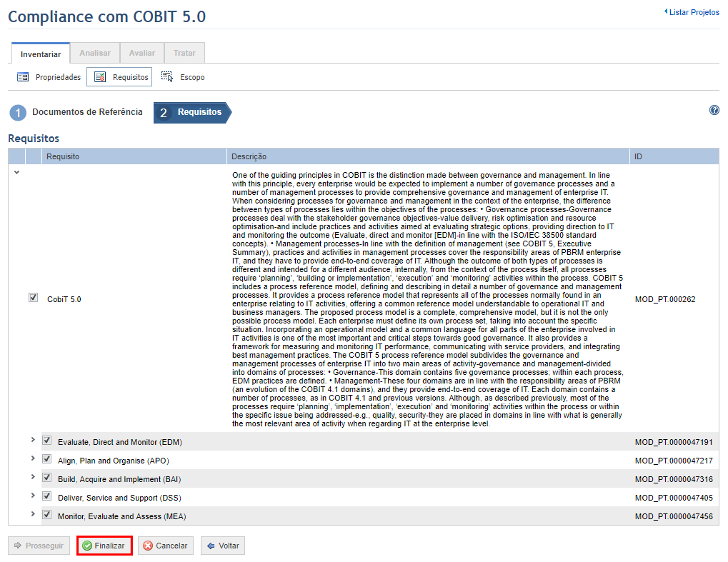Image resolution: width=728 pixels, height=562 pixels.
Task: Click the Escopo selection icon
Action: 167,76
